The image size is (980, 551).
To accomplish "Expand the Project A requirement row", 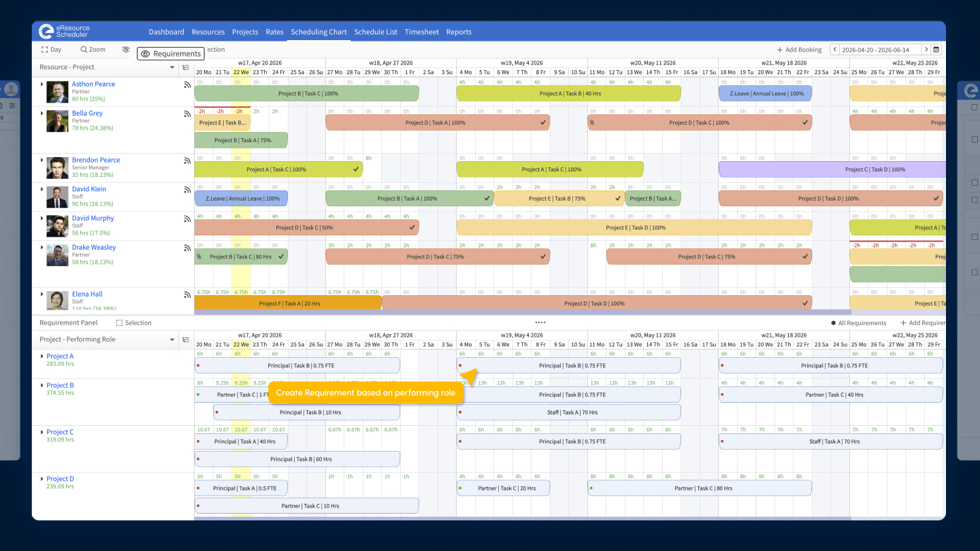I will tap(42, 356).
